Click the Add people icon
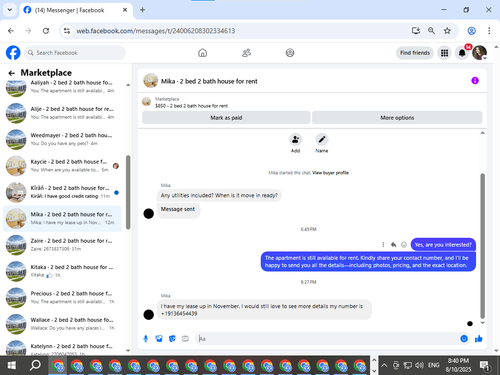Image resolution: width=500 pixels, height=375 pixels. click(295, 140)
